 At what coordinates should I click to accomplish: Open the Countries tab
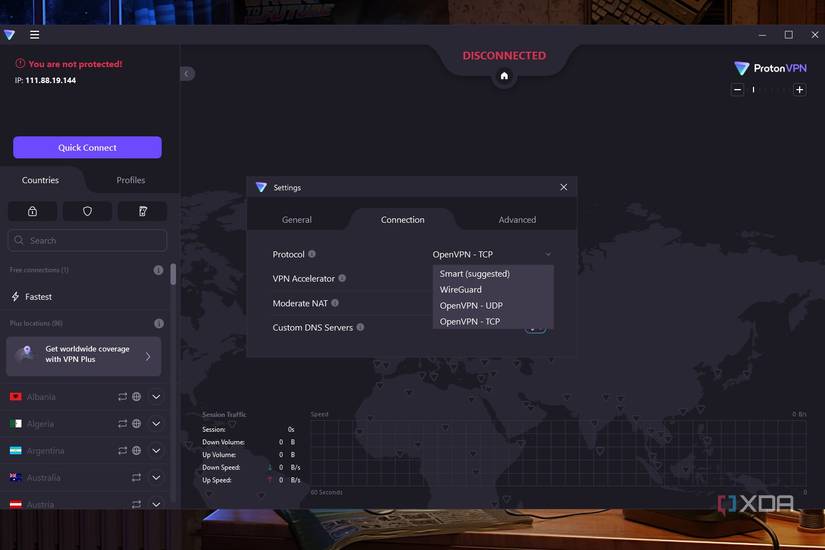click(x=41, y=180)
